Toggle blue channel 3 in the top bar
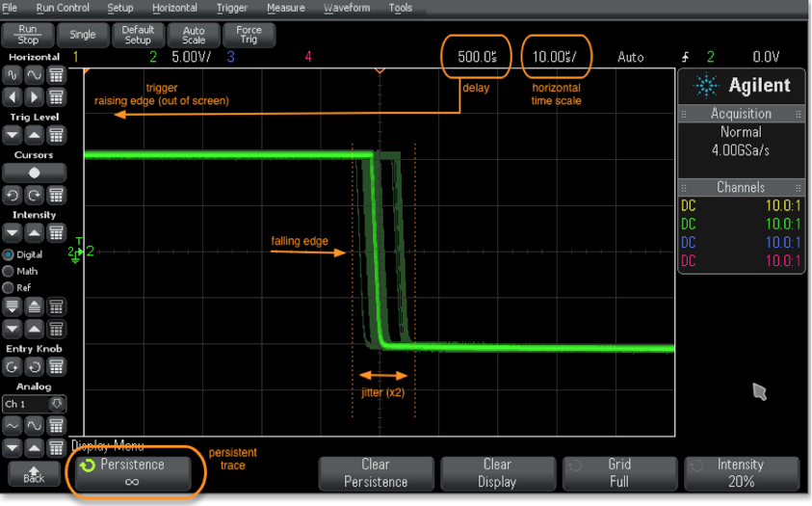The height and width of the screenshot is (506, 812). (x=231, y=57)
